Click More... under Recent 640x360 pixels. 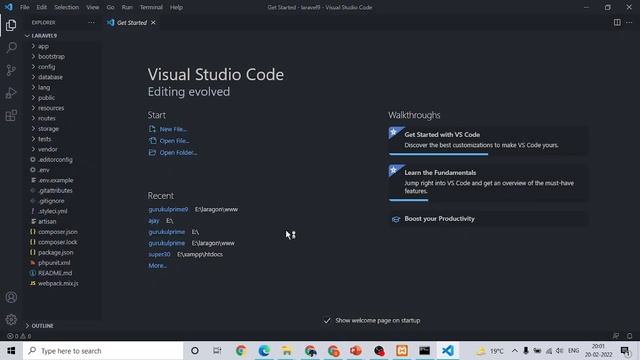tap(158, 265)
